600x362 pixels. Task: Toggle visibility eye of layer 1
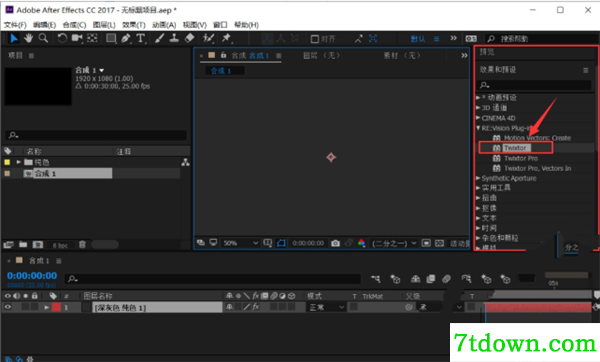click(8, 307)
